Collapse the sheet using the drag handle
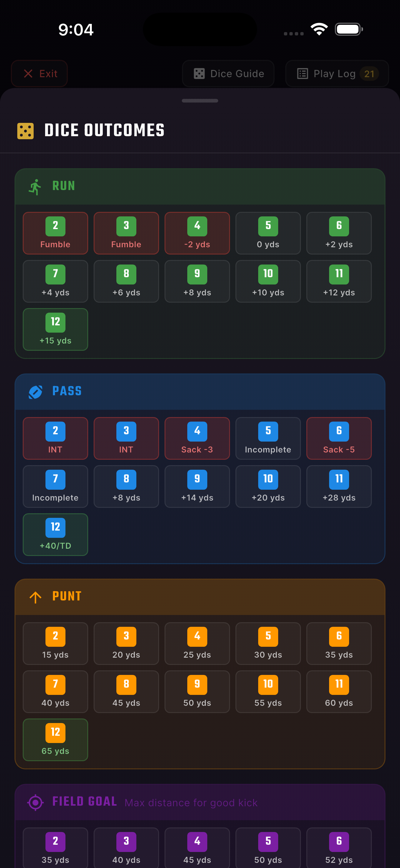Screen dimensions: 400x868 (200, 100)
